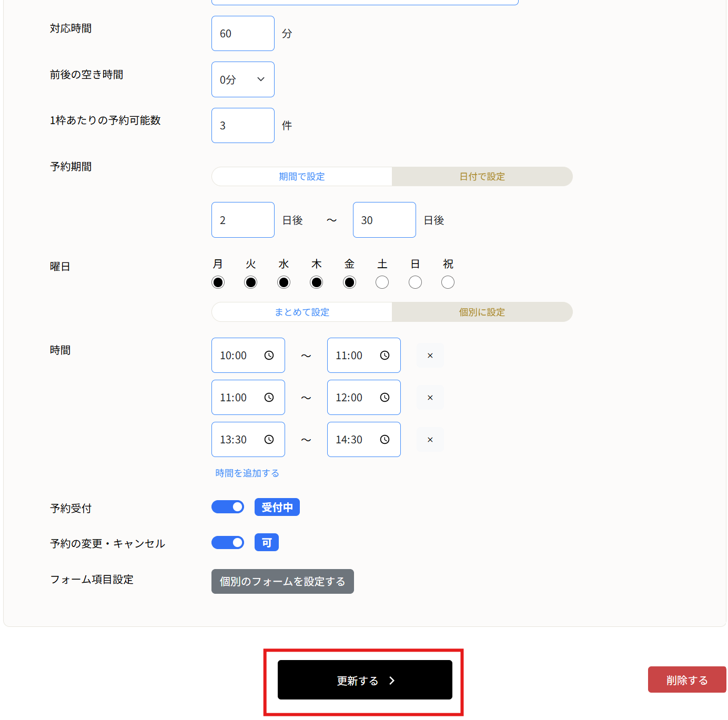Click the 削除する delete button
The height and width of the screenshot is (720, 728).
pyautogui.click(x=687, y=680)
